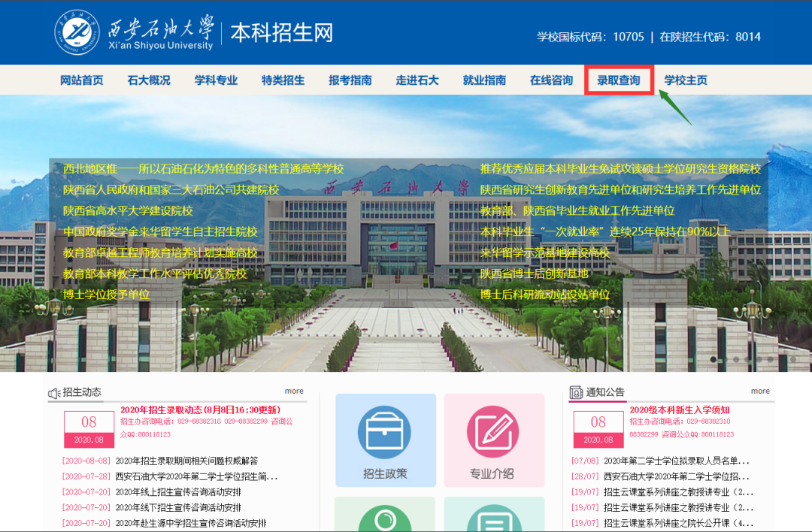Click 在线咨询 in the navigation bar
The image size is (812, 532).
[x=552, y=80]
